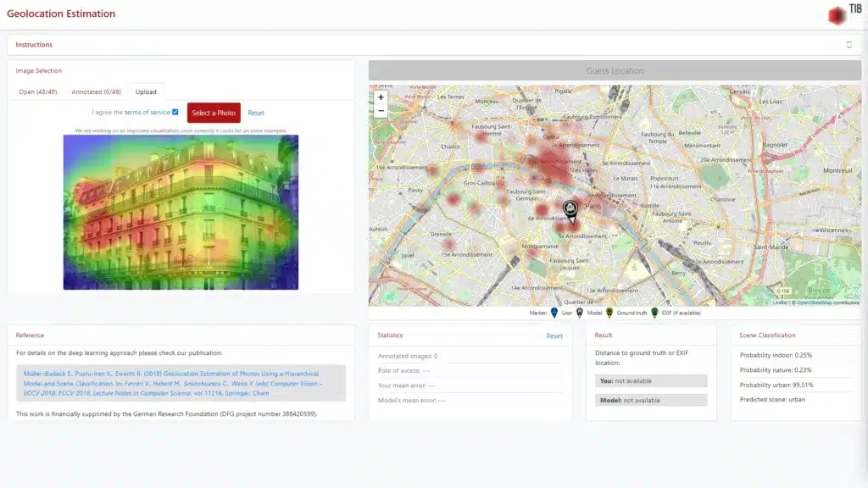
Task: Open the terms of service link
Action: tap(147, 113)
